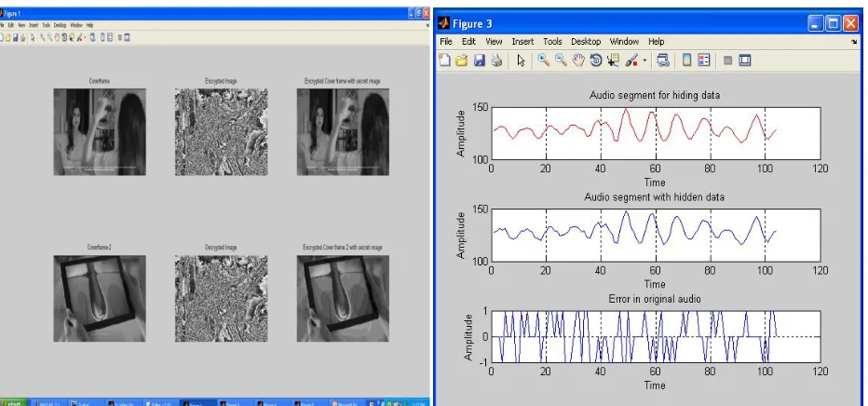Open Help menu in Figure 3
This screenshot has width=868, height=406.
point(656,42)
